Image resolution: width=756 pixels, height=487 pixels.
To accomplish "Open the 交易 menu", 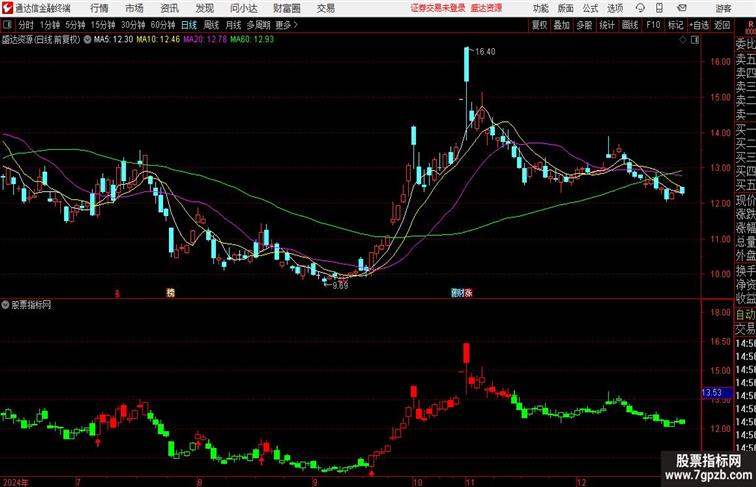I will [326, 8].
